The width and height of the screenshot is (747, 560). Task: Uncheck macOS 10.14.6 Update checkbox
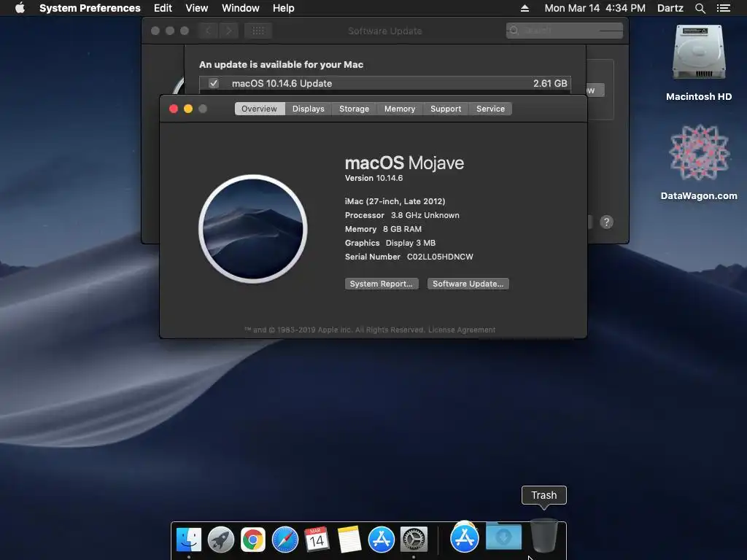pos(214,83)
